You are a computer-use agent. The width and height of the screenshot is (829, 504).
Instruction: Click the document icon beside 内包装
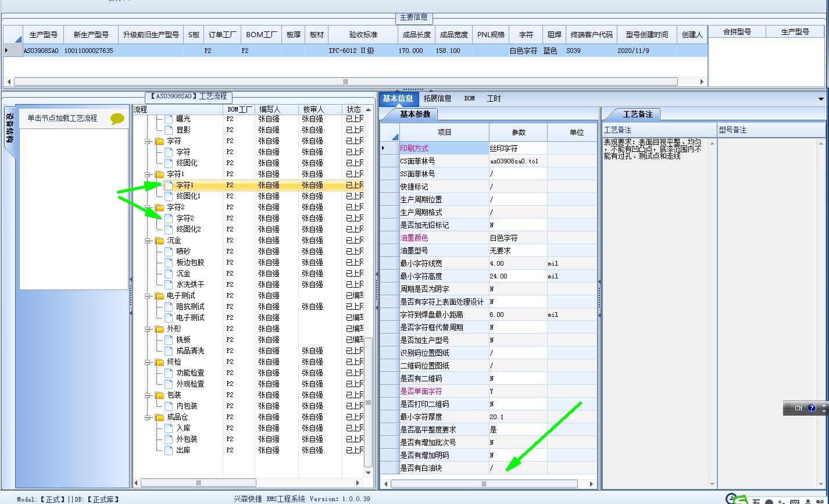[169, 406]
